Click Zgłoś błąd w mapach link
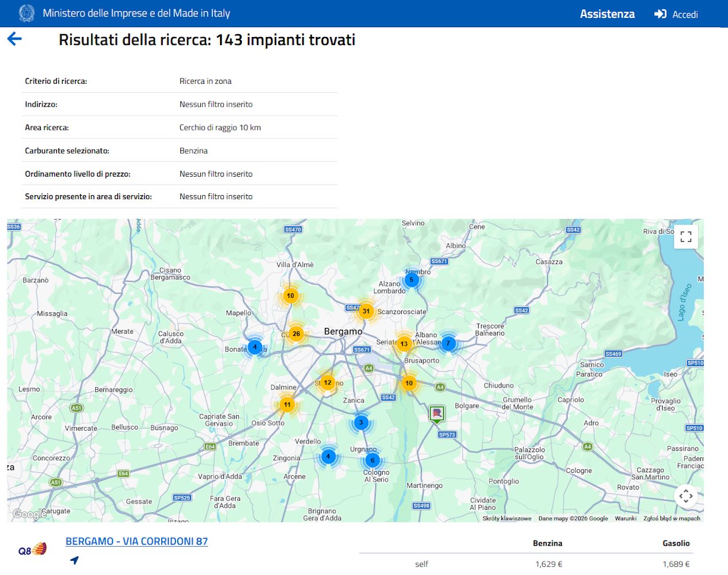The image size is (728, 575). (x=671, y=518)
